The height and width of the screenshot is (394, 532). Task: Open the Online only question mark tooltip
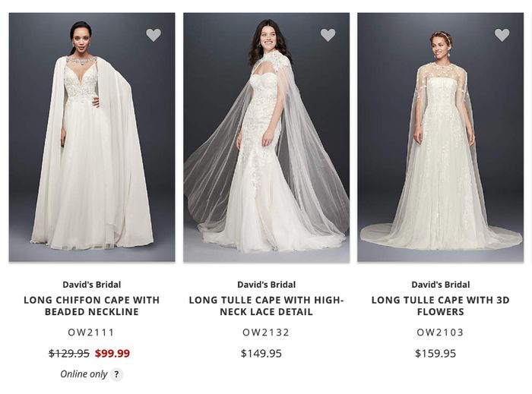[x=116, y=374]
